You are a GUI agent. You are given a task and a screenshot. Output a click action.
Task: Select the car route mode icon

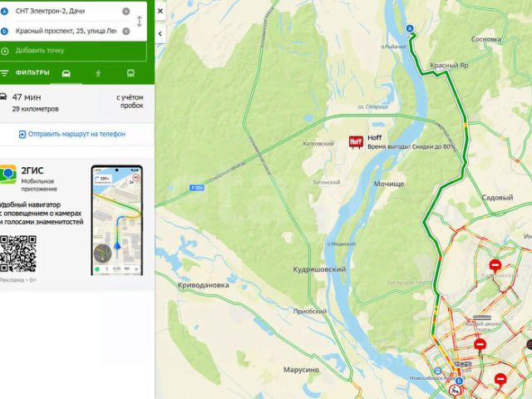(x=66, y=73)
